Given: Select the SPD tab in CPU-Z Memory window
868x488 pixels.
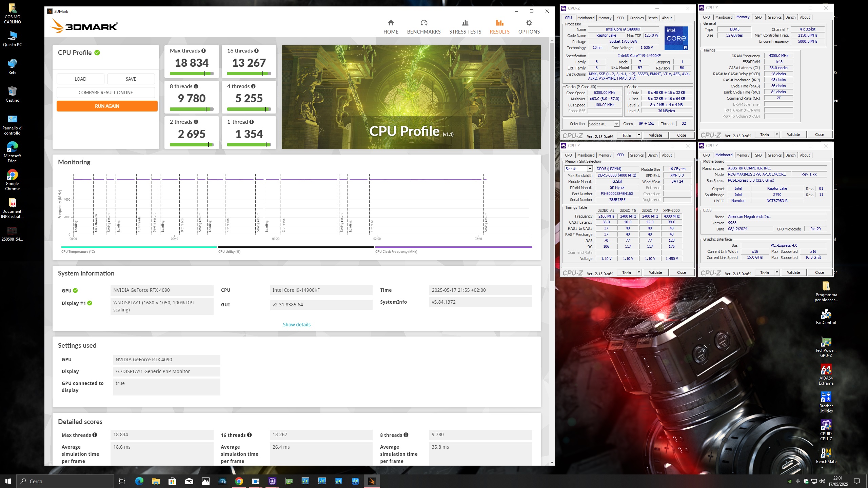Looking at the screenshot, I should (x=758, y=17).
